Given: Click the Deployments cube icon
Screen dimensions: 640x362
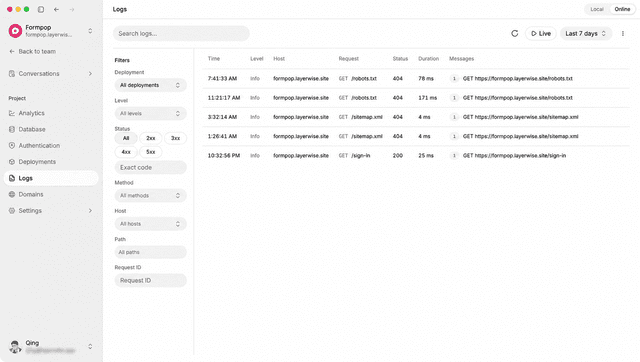Looking at the screenshot, I should 12,162.
